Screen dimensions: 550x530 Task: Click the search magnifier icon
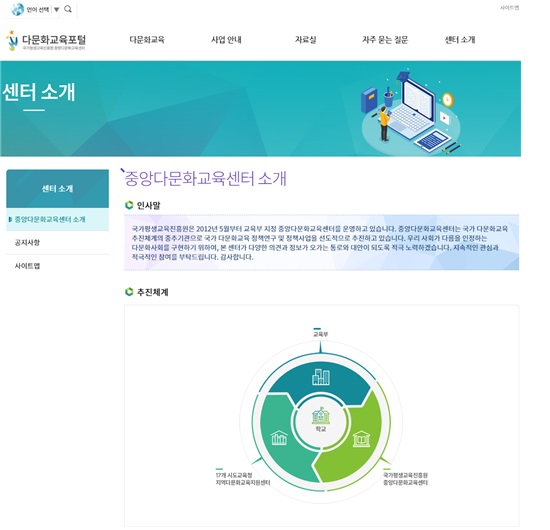(x=68, y=9)
